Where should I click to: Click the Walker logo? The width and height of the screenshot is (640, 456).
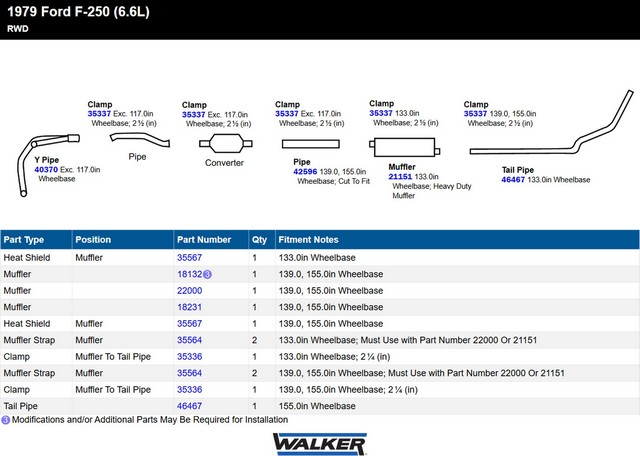pos(319,442)
